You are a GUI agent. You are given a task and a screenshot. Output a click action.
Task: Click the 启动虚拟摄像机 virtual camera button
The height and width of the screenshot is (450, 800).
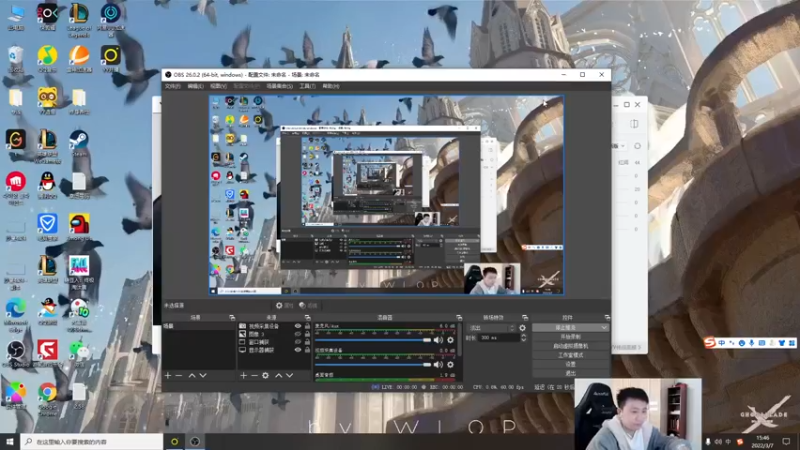pos(570,346)
